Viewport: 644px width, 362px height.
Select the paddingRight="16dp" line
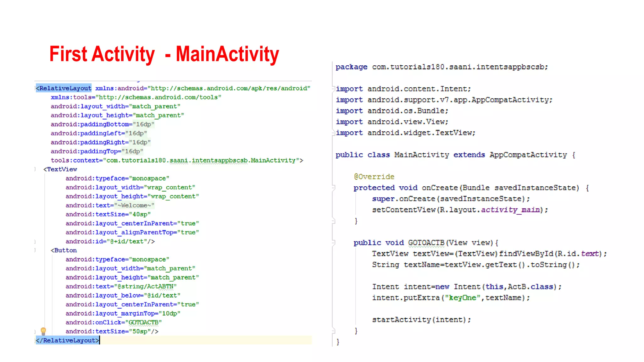pyautogui.click(x=101, y=142)
